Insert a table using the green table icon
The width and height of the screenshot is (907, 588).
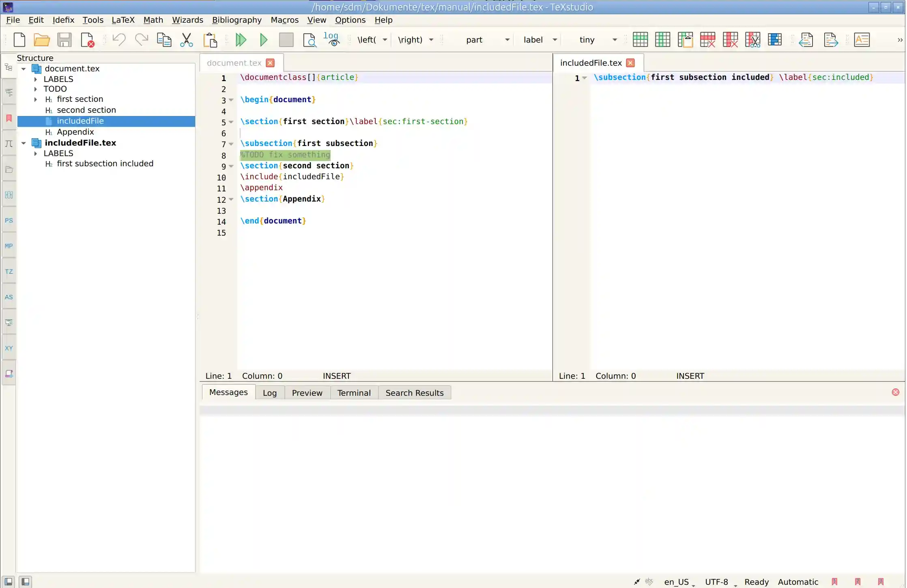point(640,39)
